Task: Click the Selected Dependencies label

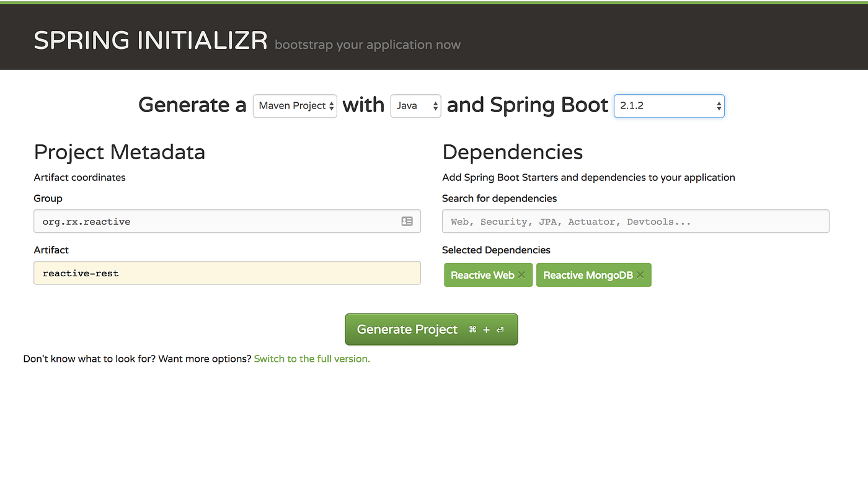Action: (497, 250)
